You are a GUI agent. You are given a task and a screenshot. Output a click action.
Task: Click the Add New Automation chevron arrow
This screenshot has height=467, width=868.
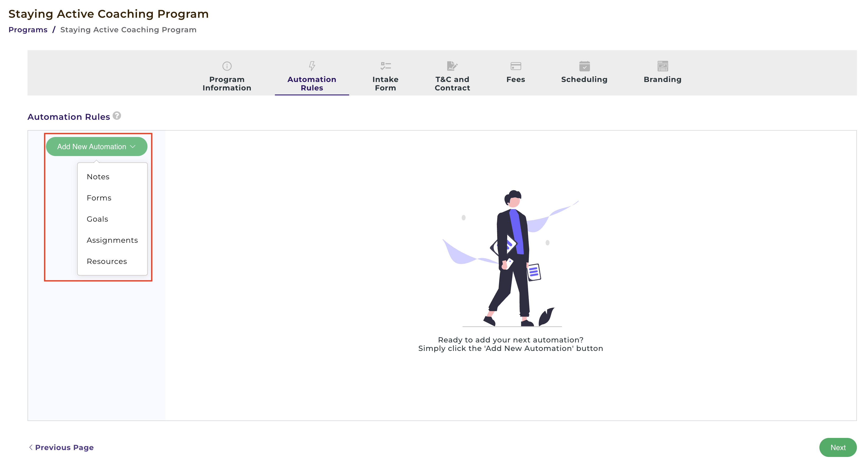coord(133,147)
